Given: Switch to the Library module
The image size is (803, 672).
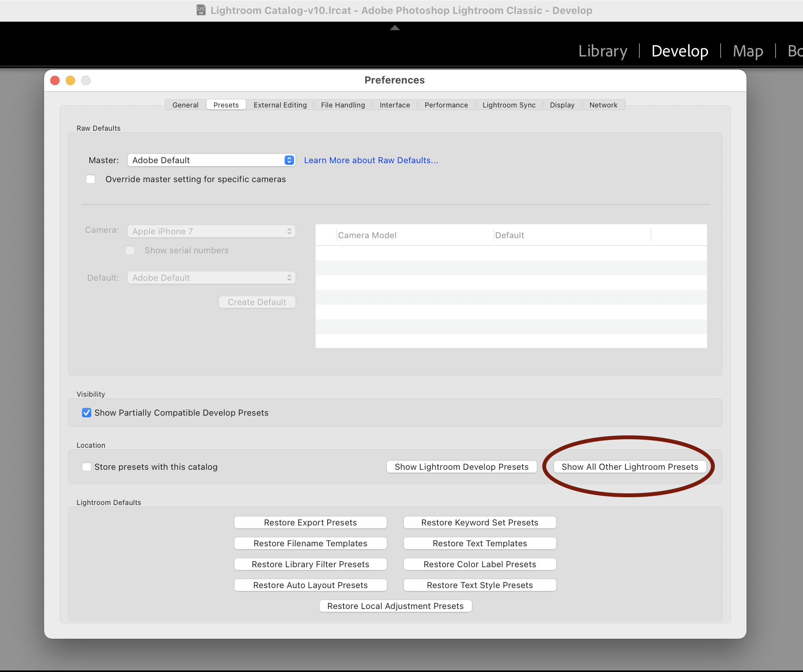Looking at the screenshot, I should click(x=603, y=51).
